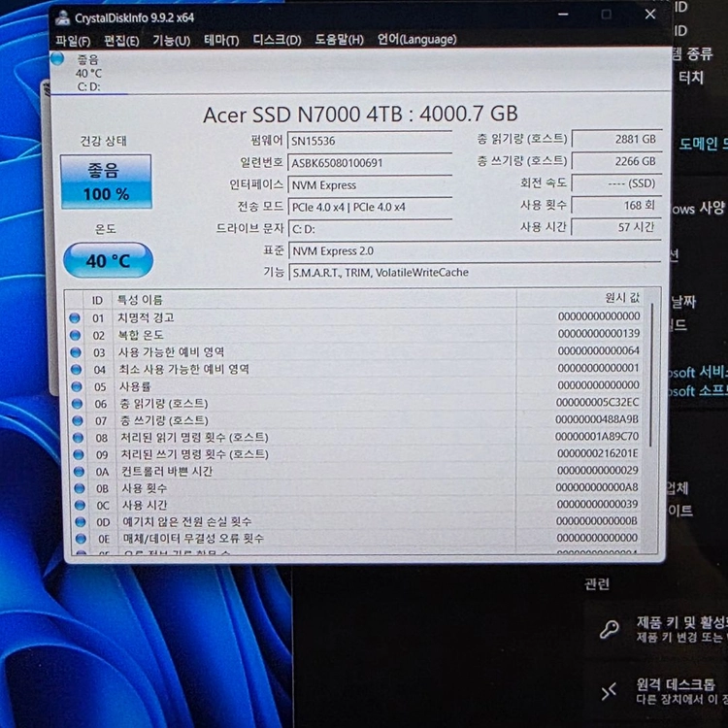This screenshot has width=728, height=728.
Task: Open the 테마(T) menu
Action: [221, 41]
